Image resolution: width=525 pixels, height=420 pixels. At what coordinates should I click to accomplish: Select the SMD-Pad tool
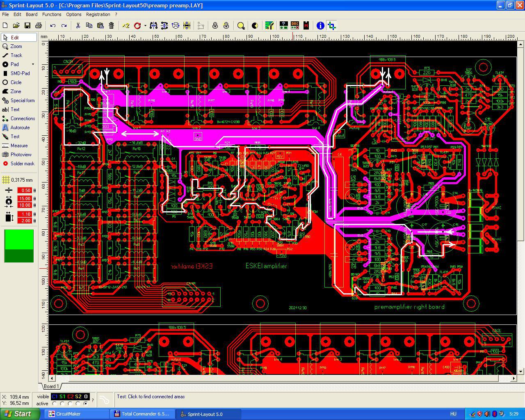pos(19,73)
